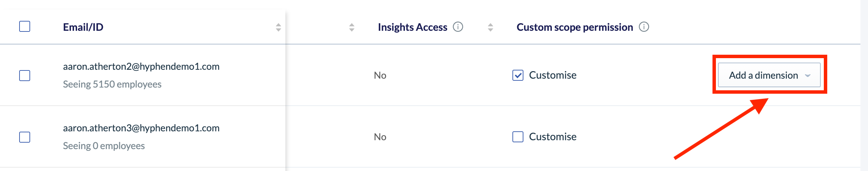The height and width of the screenshot is (171, 868).
Task: Click the Add a dimension chevron arrow
Action: point(808,76)
